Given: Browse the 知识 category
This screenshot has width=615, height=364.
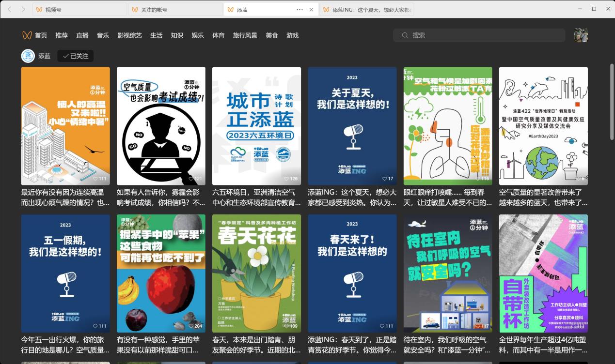Looking at the screenshot, I should point(177,35).
